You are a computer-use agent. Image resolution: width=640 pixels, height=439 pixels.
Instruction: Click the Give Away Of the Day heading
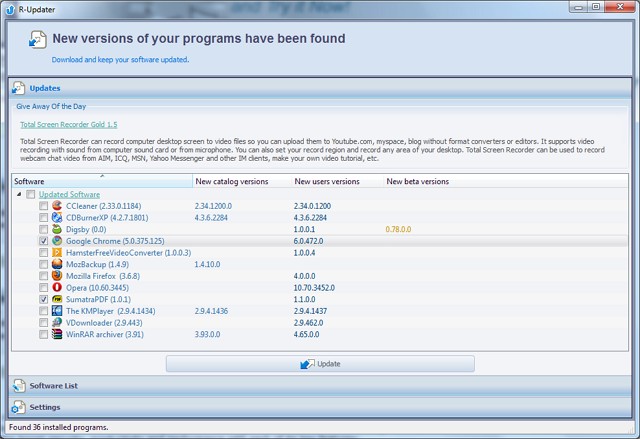click(x=51, y=106)
